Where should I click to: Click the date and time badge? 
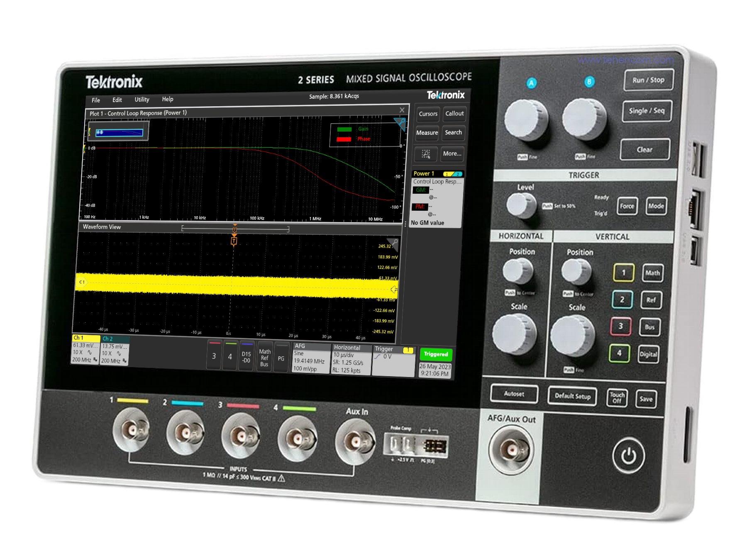pyautogui.click(x=435, y=370)
